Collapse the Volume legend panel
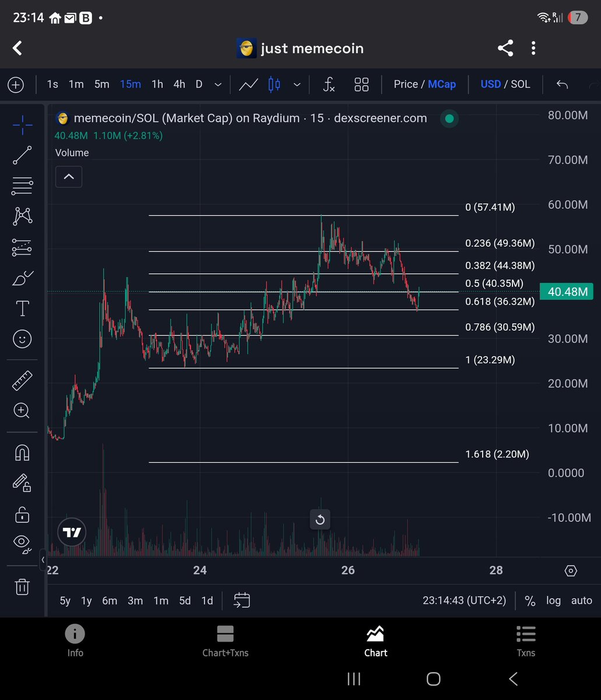Viewport: 601px width, 700px height. point(68,176)
